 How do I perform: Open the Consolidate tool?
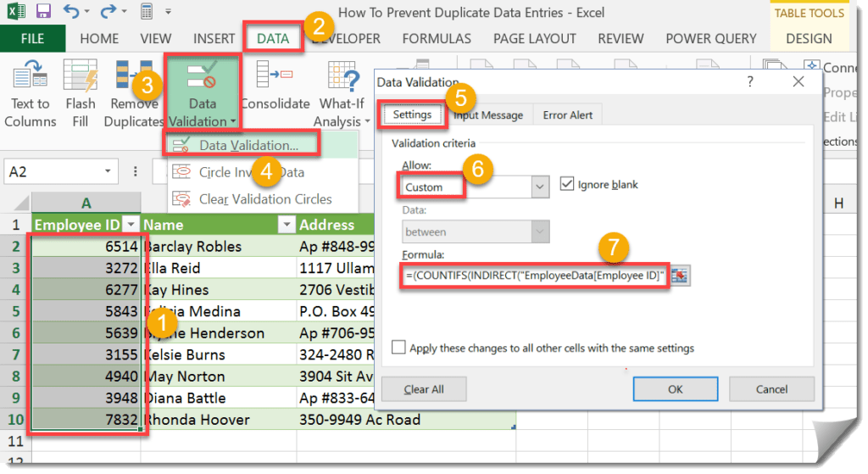(x=275, y=75)
